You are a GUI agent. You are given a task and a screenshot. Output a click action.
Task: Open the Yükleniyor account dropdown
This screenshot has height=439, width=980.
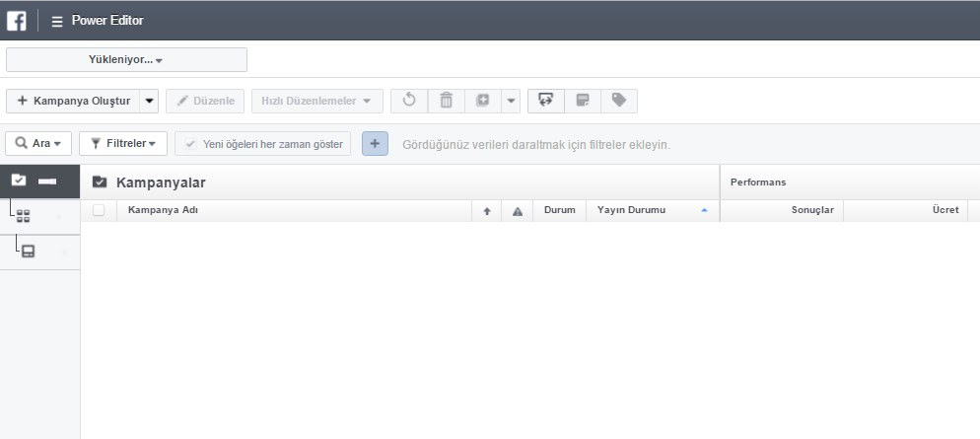pyautogui.click(x=126, y=60)
